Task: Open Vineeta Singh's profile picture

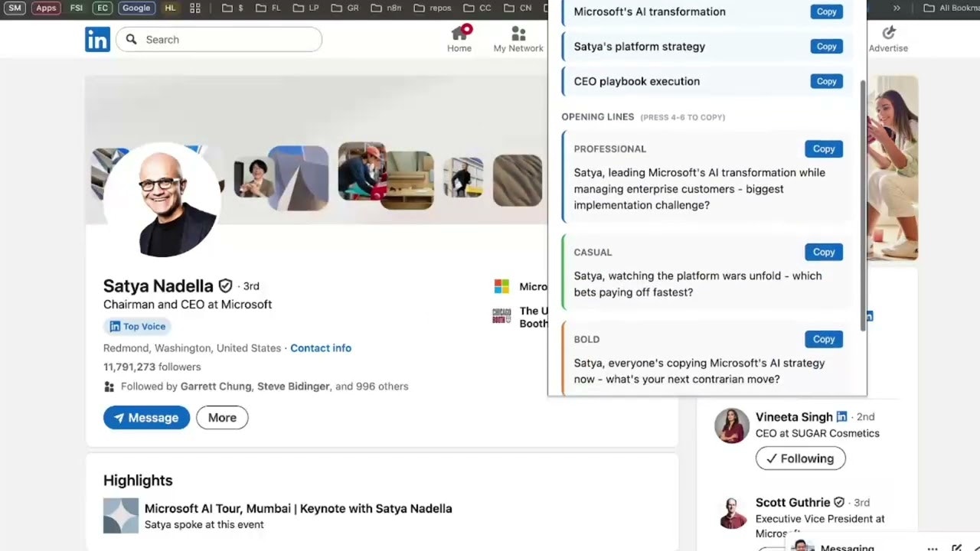Action: click(732, 425)
